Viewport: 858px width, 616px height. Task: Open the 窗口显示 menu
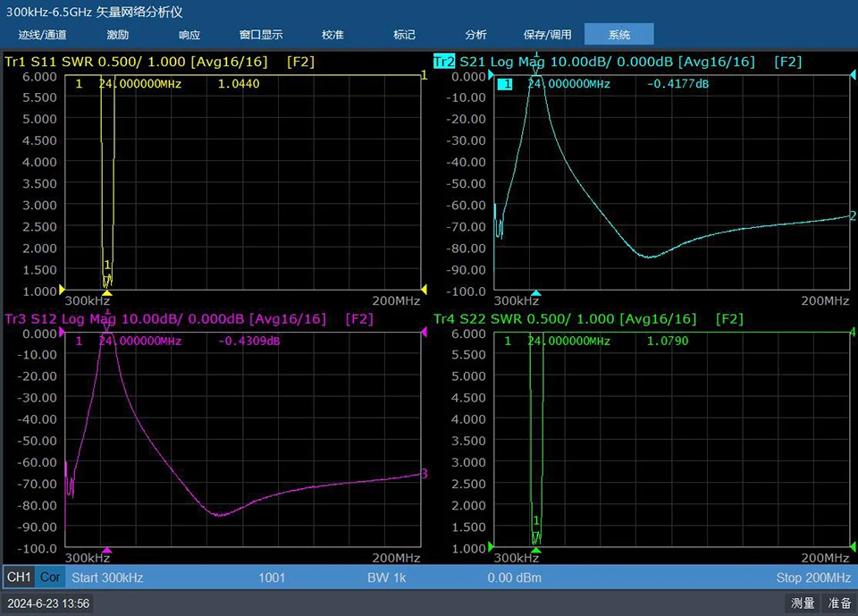pyautogui.click(x=261, y=35)
